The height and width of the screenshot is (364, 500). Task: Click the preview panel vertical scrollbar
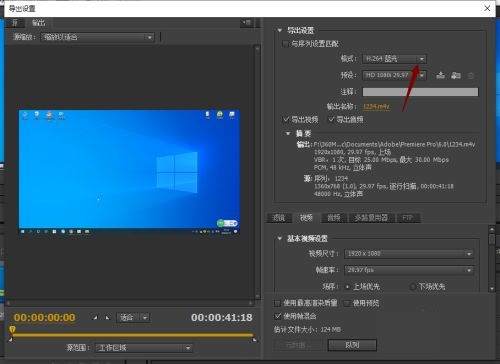257,173
